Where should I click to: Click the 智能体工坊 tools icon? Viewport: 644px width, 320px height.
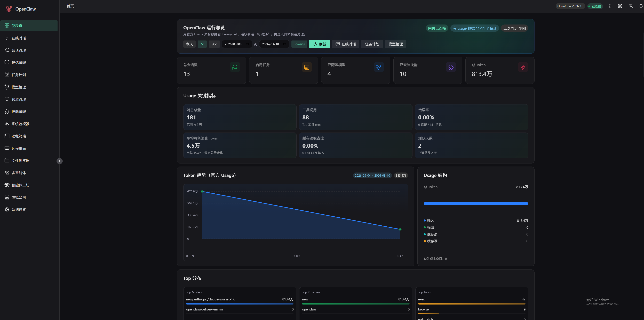coord(7,185)
